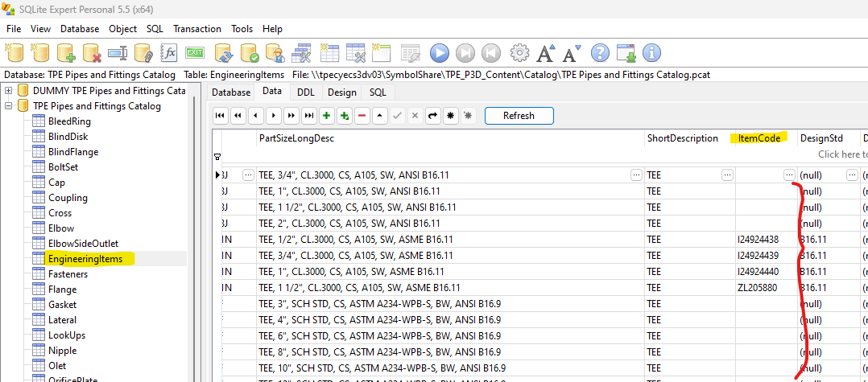Screen dimensions: 868x382
Task: Click the Rename Database toolbar icon
Action: coord(118,53)
